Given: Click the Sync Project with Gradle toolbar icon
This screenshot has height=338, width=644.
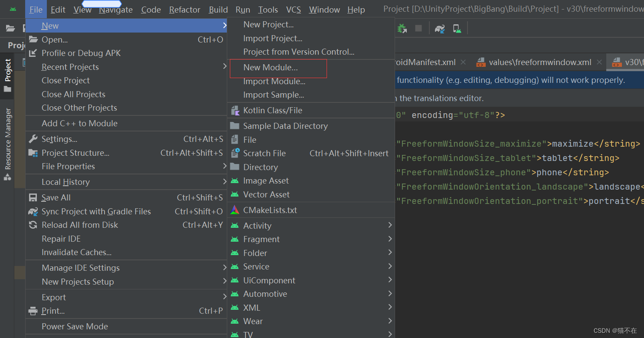Looking at the screenshot, I should tap(440, 29).
